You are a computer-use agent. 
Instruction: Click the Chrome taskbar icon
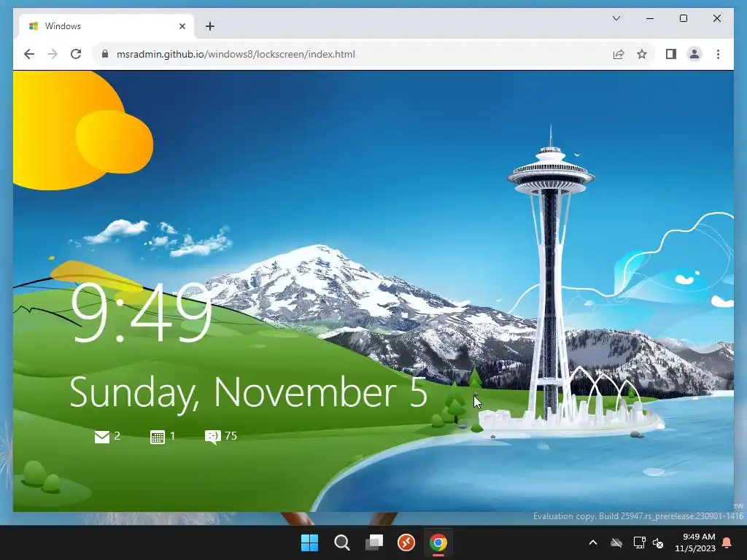(x=438, y=542)
